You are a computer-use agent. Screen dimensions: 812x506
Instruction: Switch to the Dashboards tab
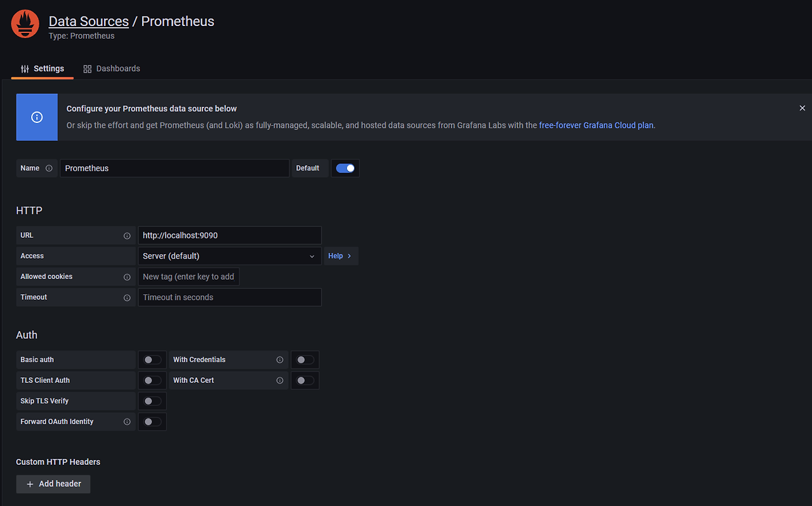pos(112,68)
